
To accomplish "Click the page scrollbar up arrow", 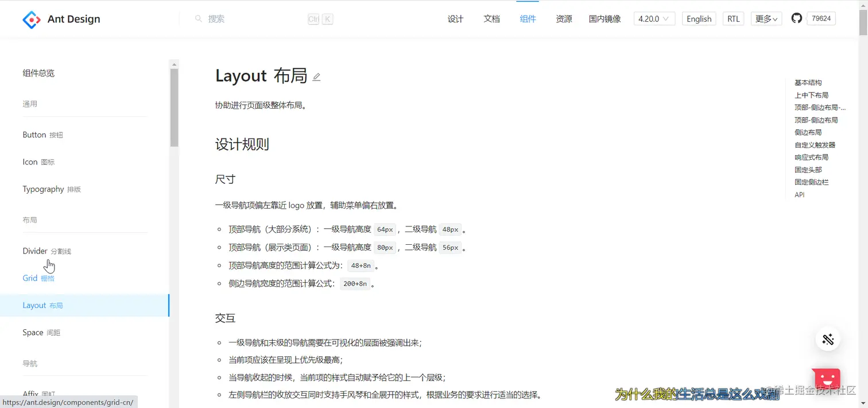I will click(863, 5).
